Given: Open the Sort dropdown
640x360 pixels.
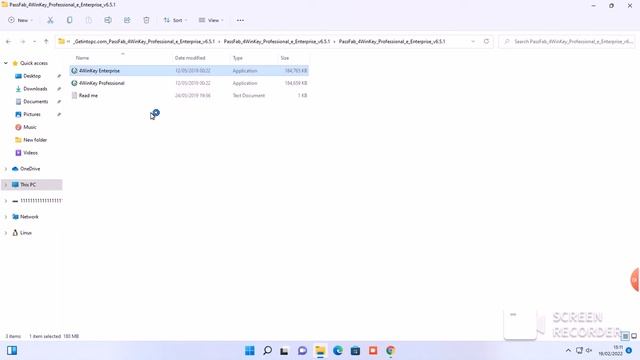Looking at the screenshot, I should pos(176,20).
